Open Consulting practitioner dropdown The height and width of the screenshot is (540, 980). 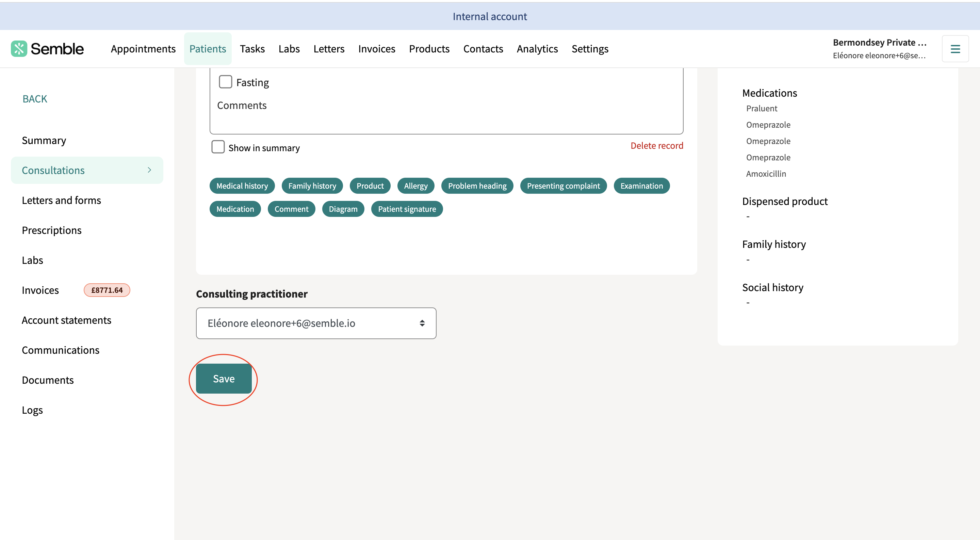pos(315,323)
